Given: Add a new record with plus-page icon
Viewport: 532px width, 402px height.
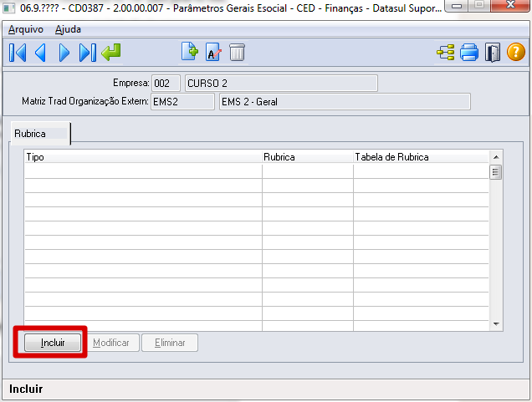Looking at the screenshot, I should click(190, 52).
